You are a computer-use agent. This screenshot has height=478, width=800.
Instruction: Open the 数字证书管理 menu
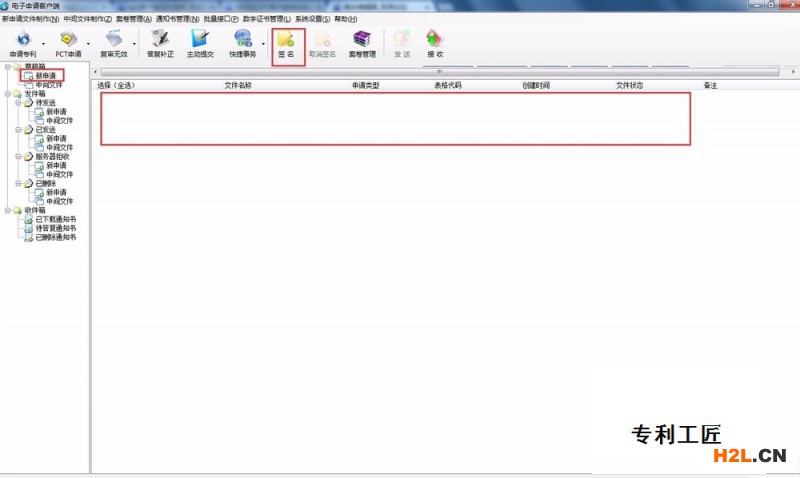coord(267,19)
